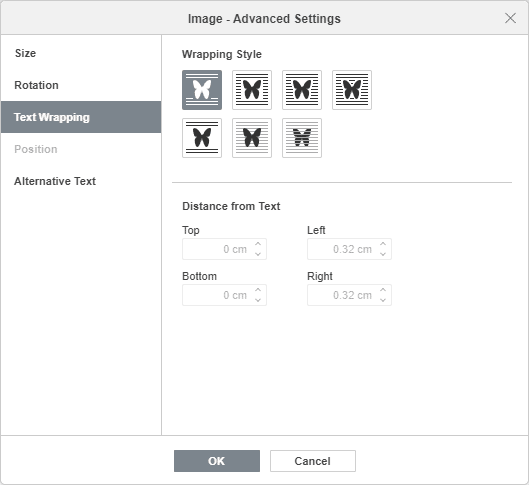Close the Image Advanced Settings dialog
The image size is (529, 485).
point(510,18)
